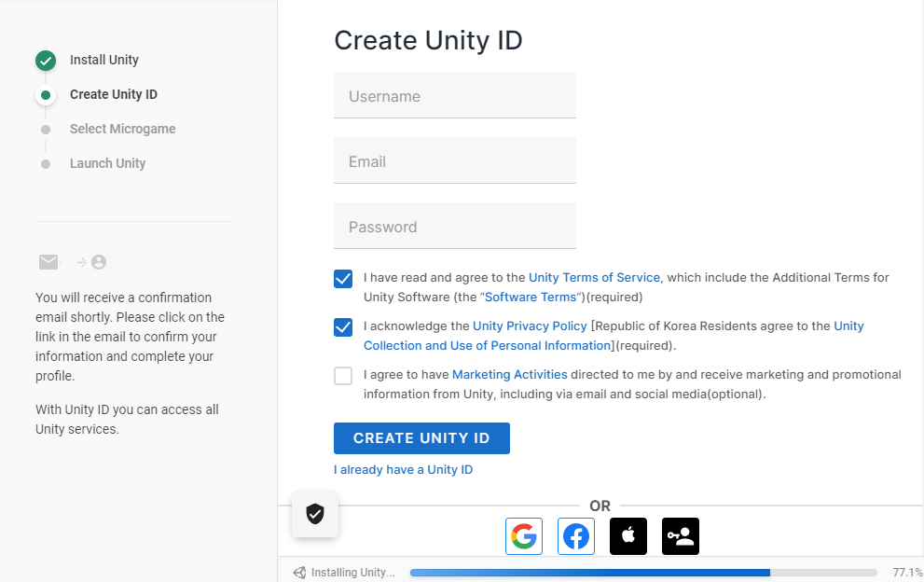Click the green Install Unity checkmark icon
924x582 pixels.
46,60
